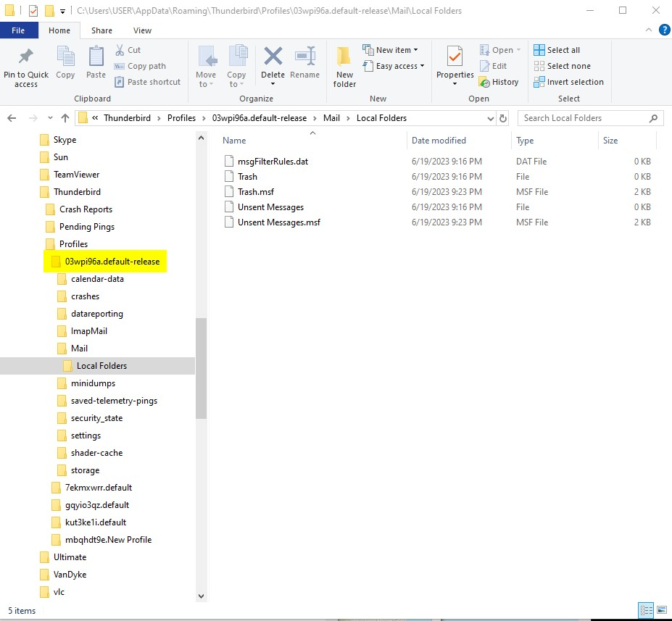Click Quick Access toolbar properties checkmark icon
672x621 pixels.
[33, 10]
